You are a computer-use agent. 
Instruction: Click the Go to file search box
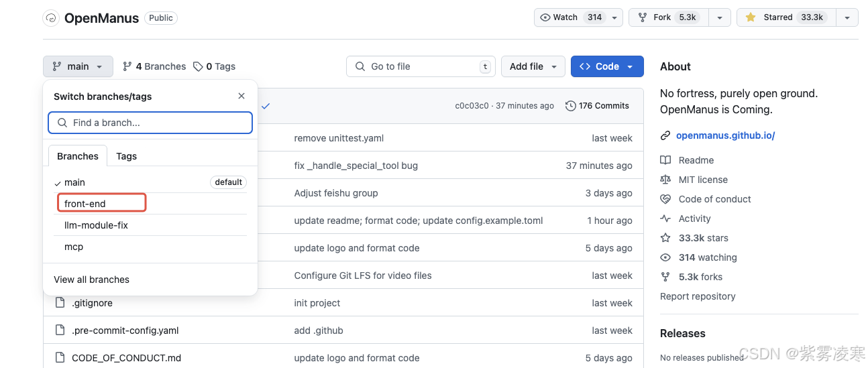(x=421, y=66)
